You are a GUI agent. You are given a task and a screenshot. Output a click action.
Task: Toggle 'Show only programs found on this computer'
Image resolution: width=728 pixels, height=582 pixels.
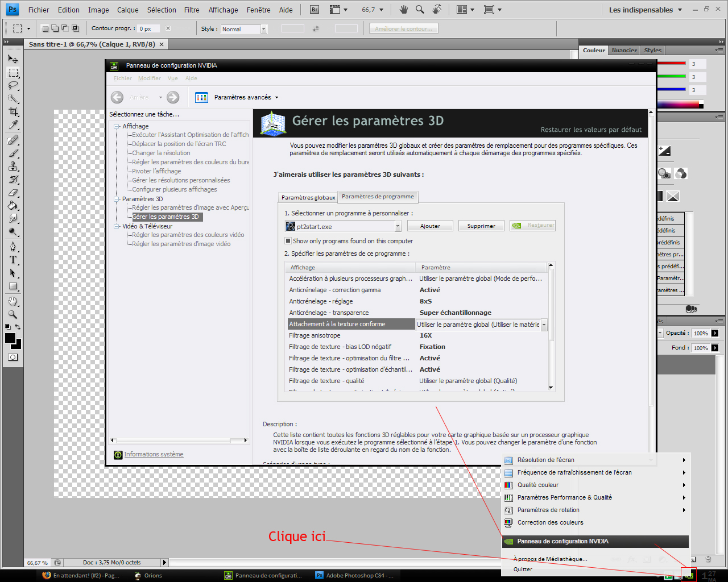tap(288, 241)
